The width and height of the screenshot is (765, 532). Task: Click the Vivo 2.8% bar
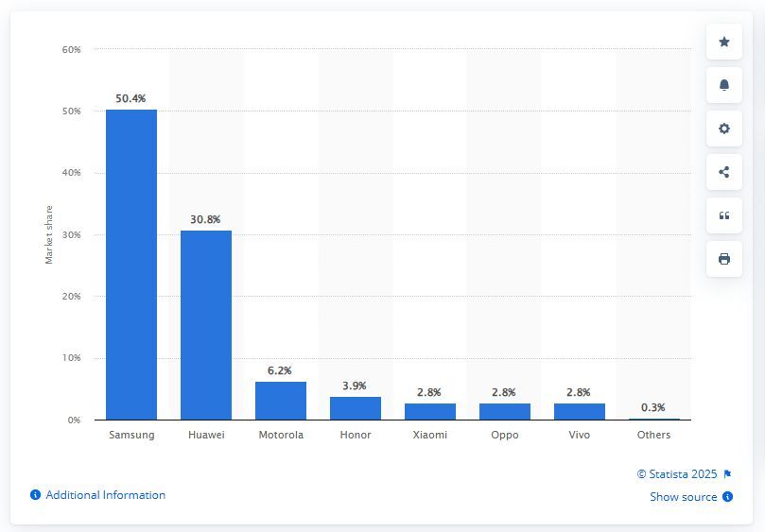580,411
